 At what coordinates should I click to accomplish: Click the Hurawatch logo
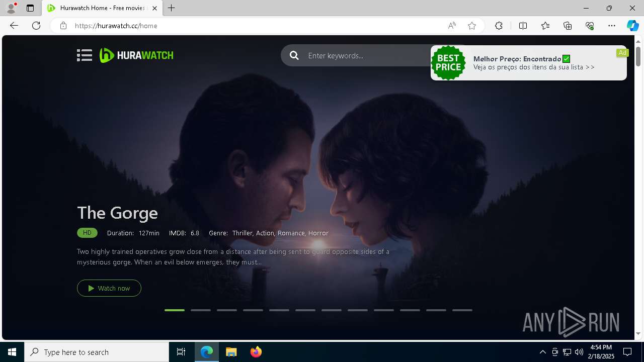coord(136,55)
